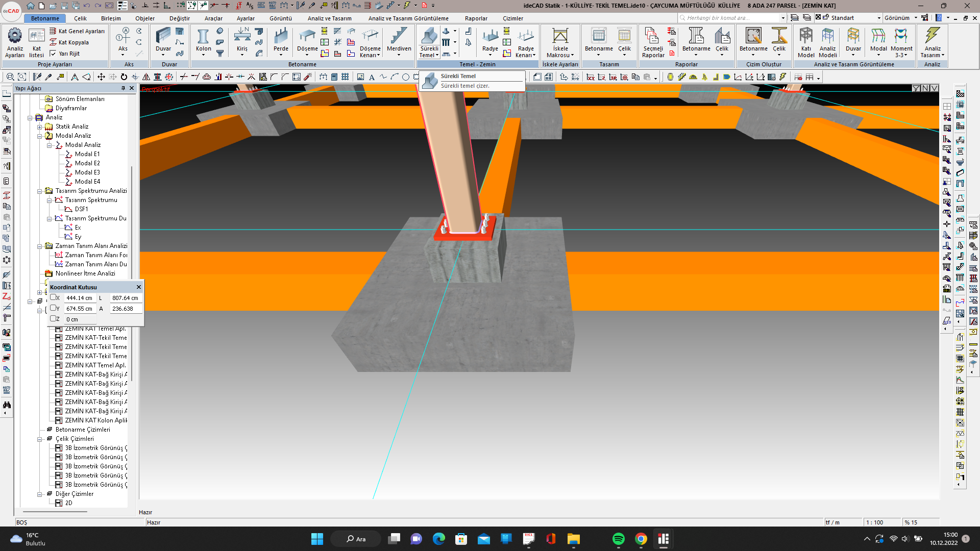Open Modal results view
This screenshot has width=980, height=551.
click(878, 41)
